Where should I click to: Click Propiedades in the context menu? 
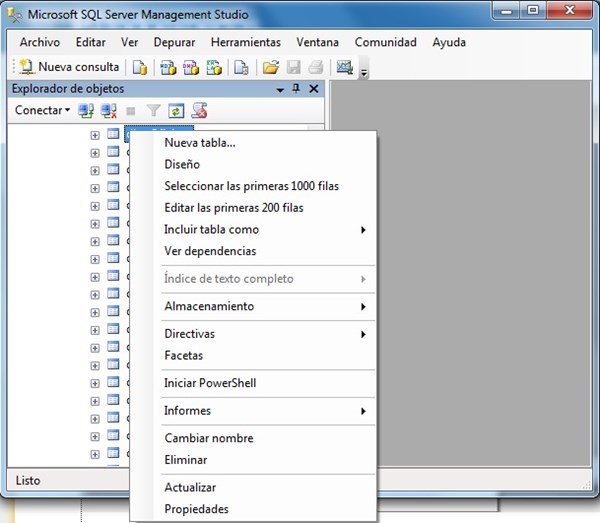(196, 509)
